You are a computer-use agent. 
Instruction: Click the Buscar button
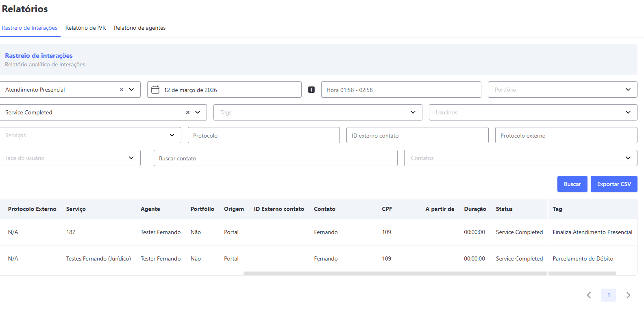(572, 184)
